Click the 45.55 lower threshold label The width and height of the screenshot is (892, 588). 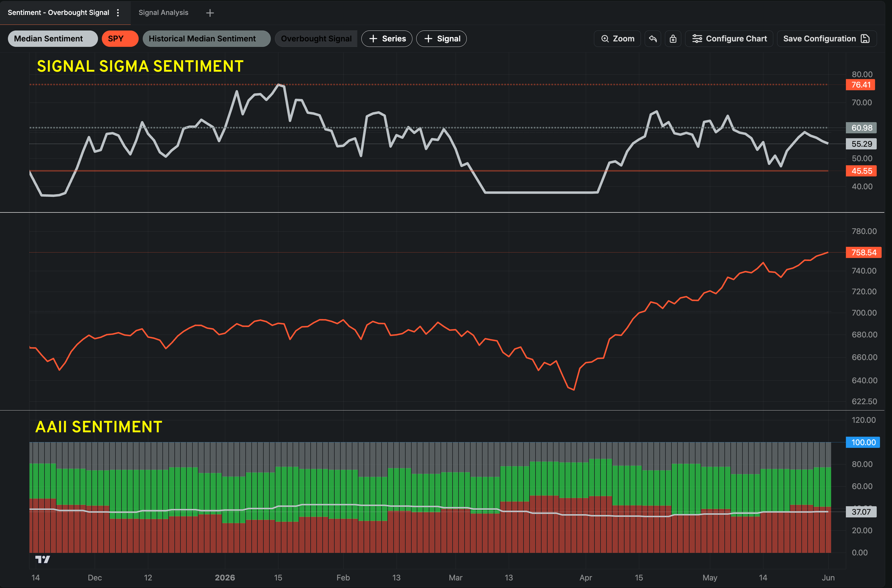[x=861, y=171]
